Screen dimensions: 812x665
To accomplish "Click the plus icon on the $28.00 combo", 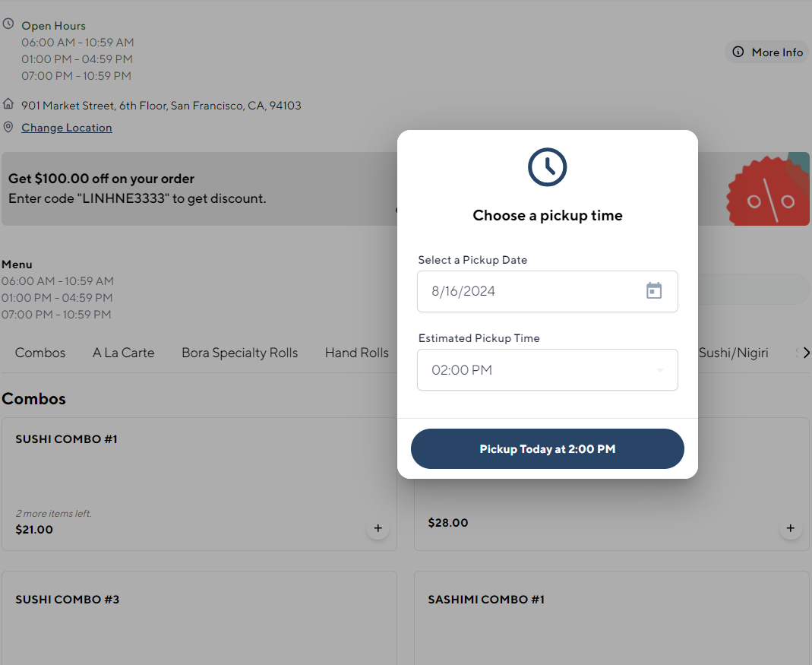I will 791,528.
